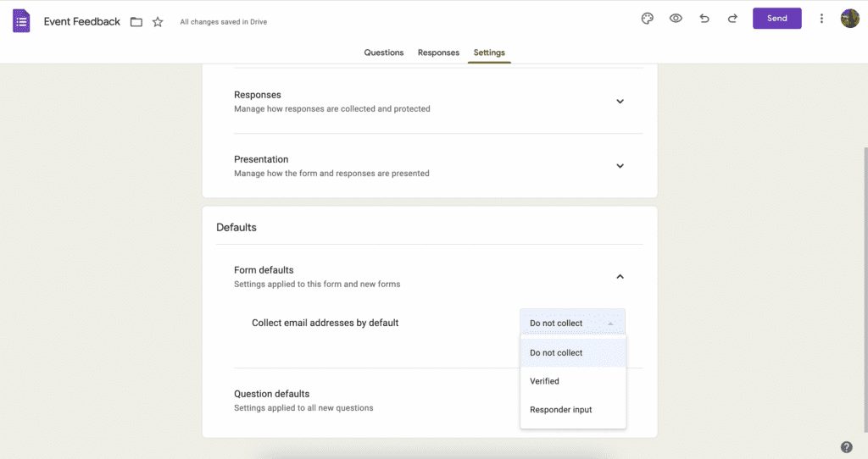
Task: Move form to folder icon
Action: click(136, 22)
